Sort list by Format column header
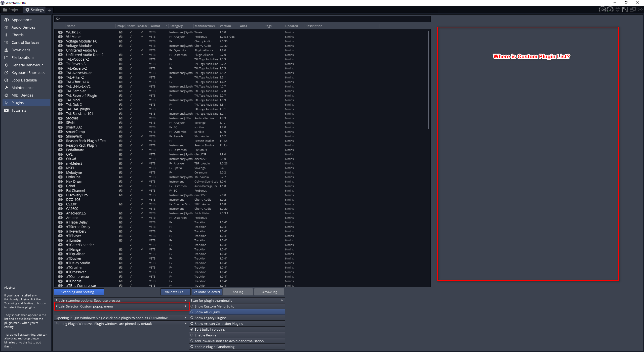Screen dimensions: 644x352 (x=158, y=26)
